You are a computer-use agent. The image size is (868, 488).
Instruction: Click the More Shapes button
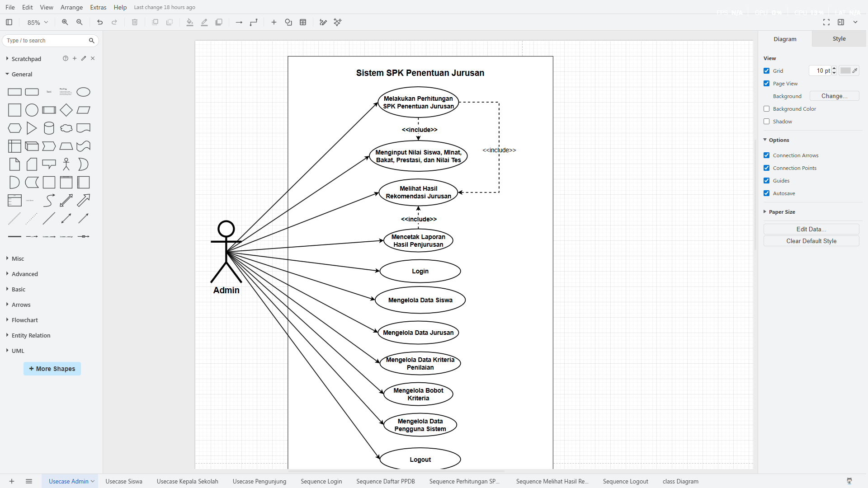coord(52,369)
